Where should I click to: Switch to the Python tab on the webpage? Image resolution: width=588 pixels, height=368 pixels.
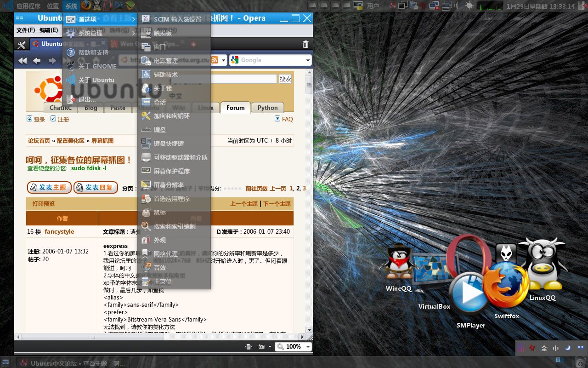267,108
